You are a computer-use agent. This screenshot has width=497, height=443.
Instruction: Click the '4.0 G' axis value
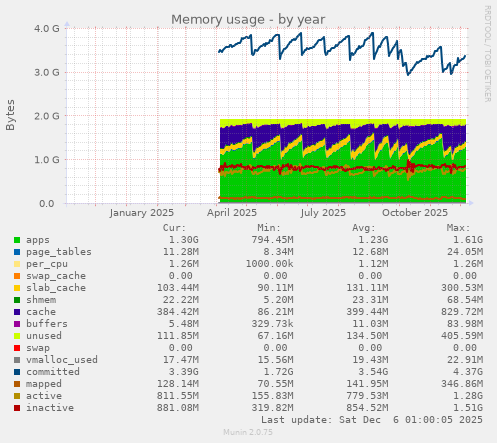[47, 28]
